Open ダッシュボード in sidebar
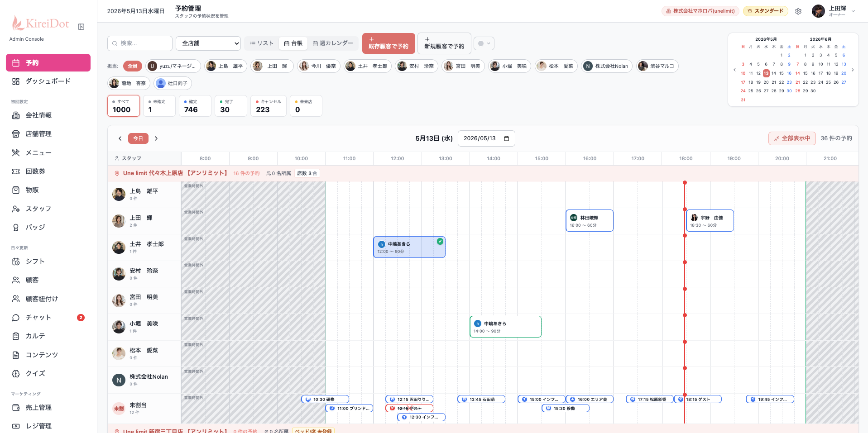 click(x=48, y=81)
